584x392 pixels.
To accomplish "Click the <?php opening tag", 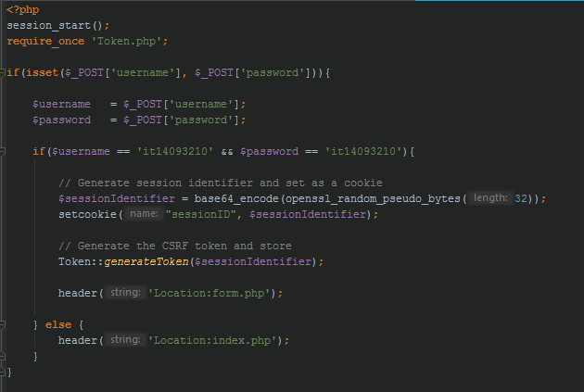I will pos(23,9).
